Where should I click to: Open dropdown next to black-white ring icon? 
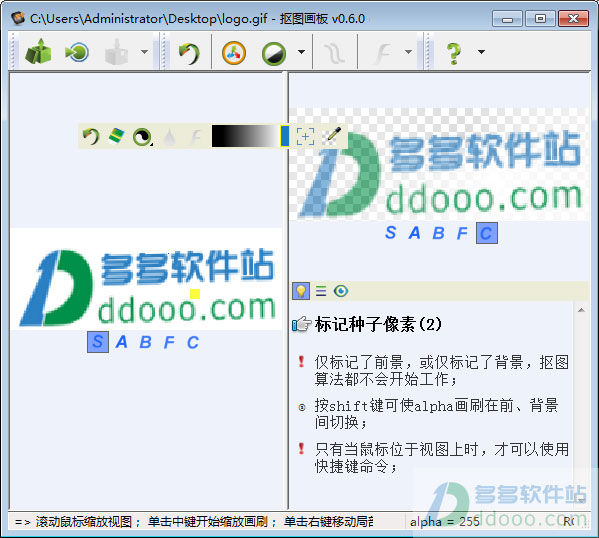[x=301, y=52]
